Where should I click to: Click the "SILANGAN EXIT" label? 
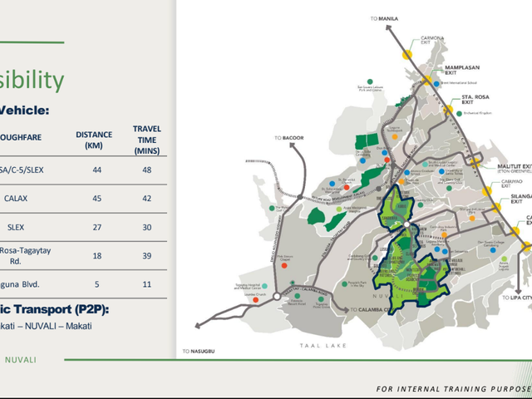click(521, 199)
